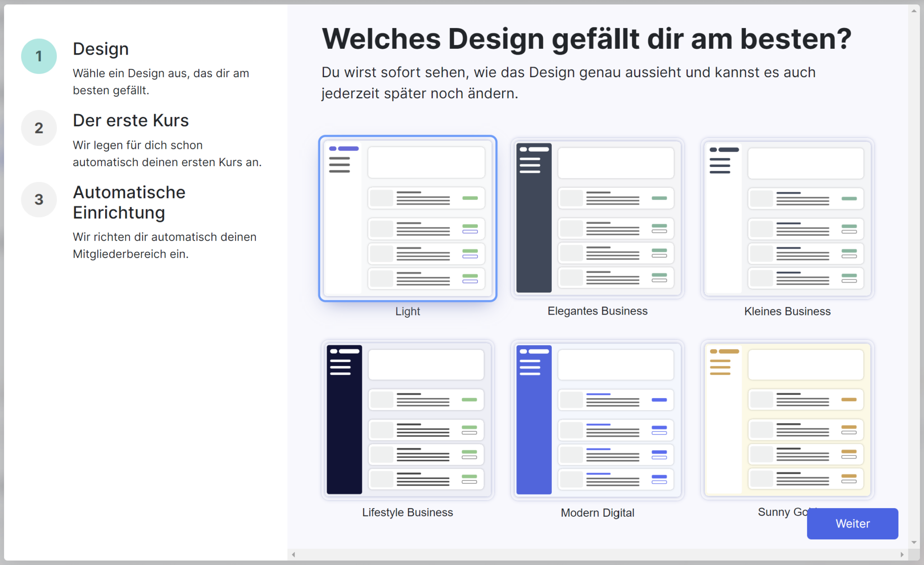Click step 2 circle for Der erste Kurs
Image resolution: width=924 pixels, height=565 pixels.
pos(38,128)
